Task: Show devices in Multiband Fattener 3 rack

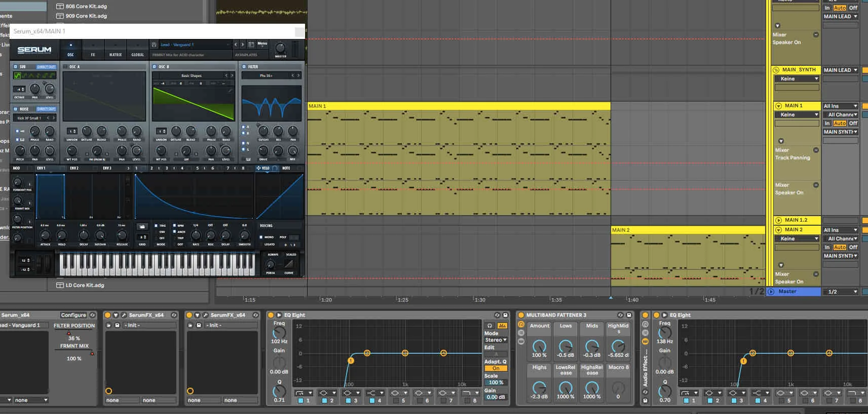Action: point(521,341)
